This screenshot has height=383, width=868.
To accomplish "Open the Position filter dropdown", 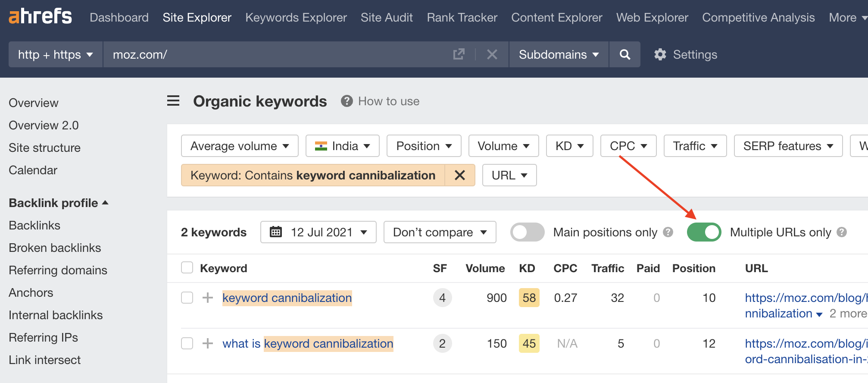I will click(424, 146).
